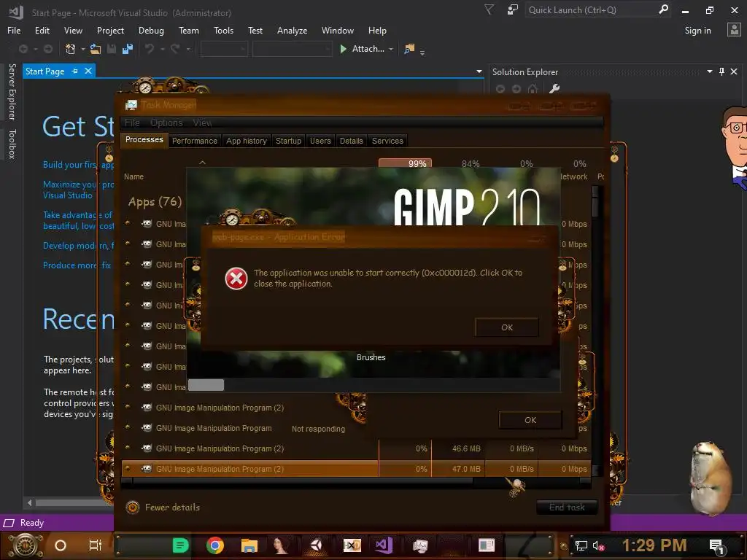Switch to the Services tab in Task Manager

pos(387,141)
